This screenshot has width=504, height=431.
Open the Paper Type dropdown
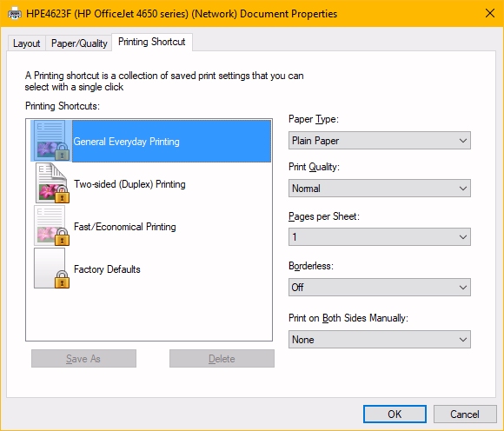tap(379, 141)
